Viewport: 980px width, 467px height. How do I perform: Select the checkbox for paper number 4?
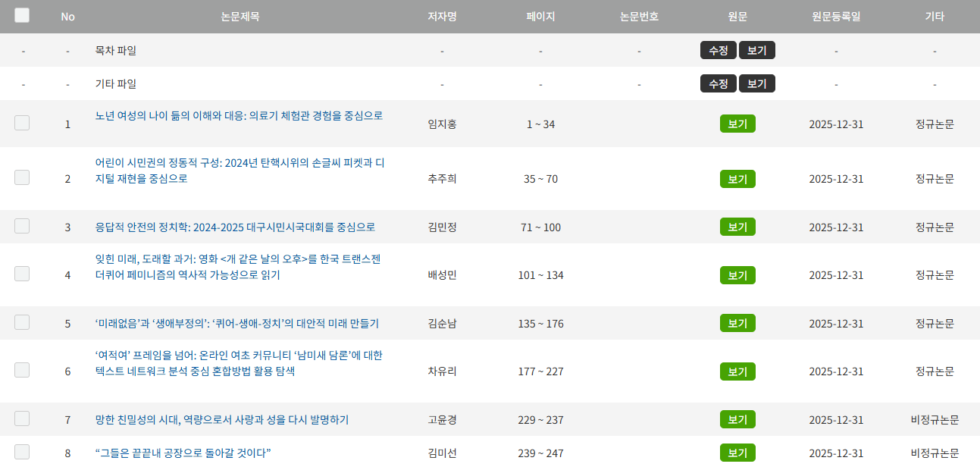[22, 274]
